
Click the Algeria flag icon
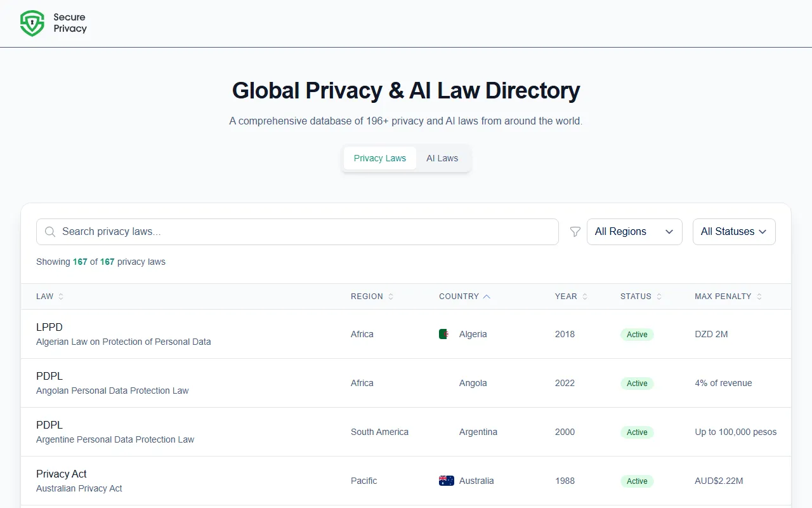444,334
